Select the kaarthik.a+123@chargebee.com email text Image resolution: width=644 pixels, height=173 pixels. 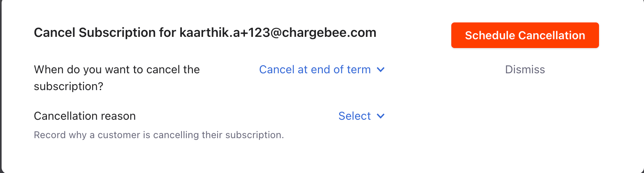(278, 32)
